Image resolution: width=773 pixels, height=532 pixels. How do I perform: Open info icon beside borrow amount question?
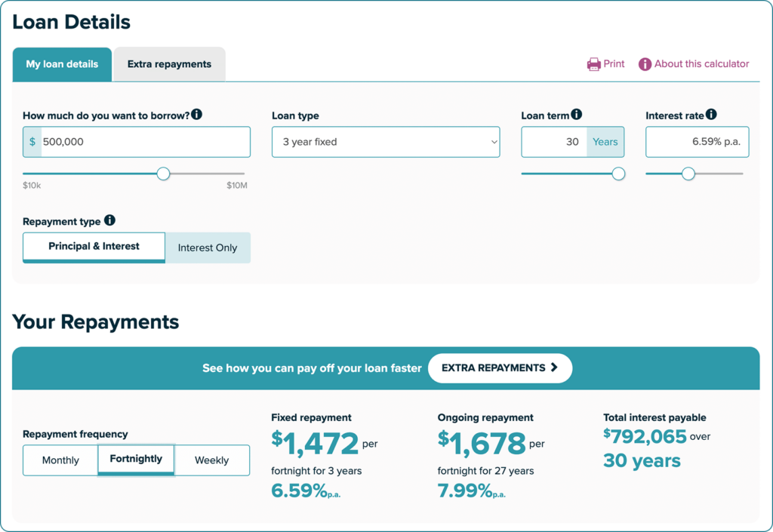tap(197, 114)
